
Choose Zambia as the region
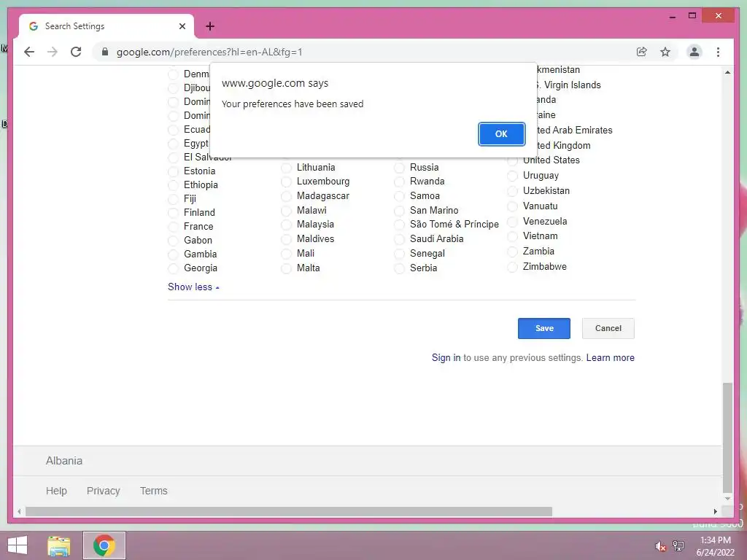click(513, 252)
